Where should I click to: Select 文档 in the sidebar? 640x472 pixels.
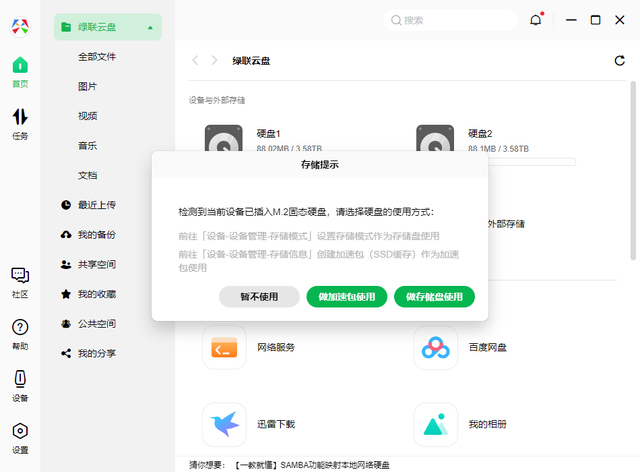[87, 176]
